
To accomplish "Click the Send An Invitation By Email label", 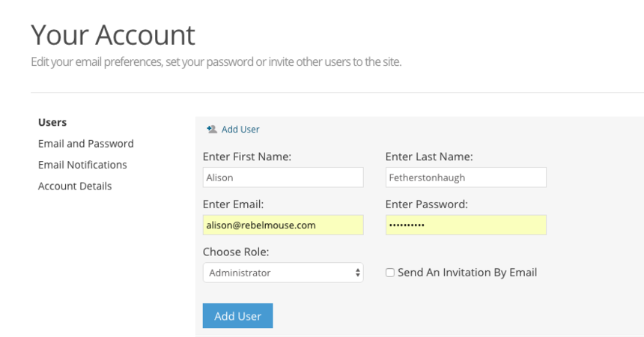I will pyautogui.click(x=467, y=273).
